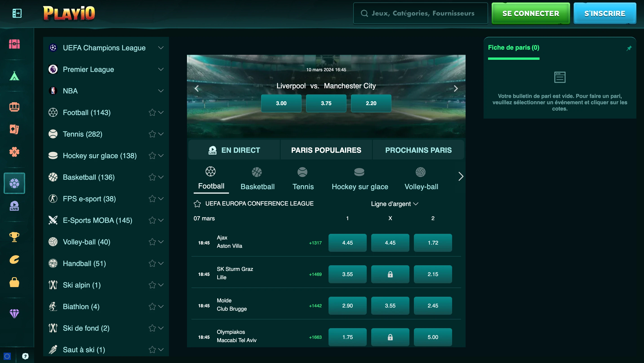The width and height of the screenshot is (644, 363).
Task: Open the clover icon in left rail
Action: [14, 152]
